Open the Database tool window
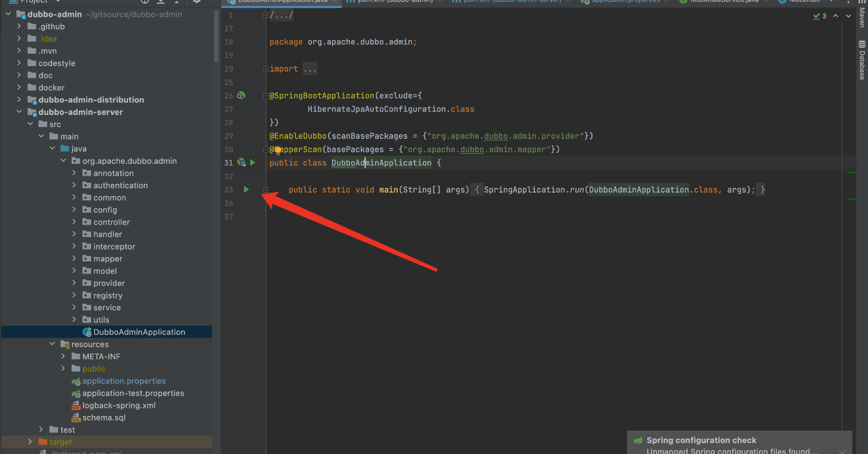868x454 pixels. pyautogui.click(x=861, y=60)
